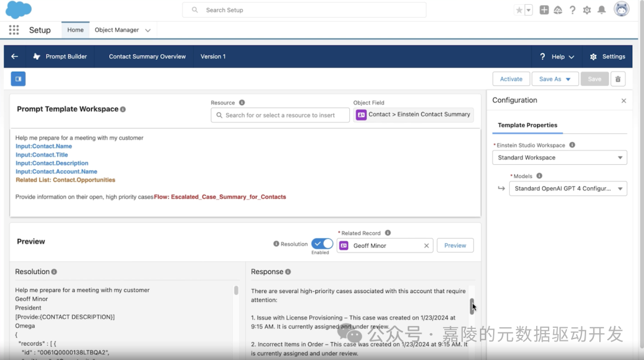Click the Setup app title

pos(40,30)
